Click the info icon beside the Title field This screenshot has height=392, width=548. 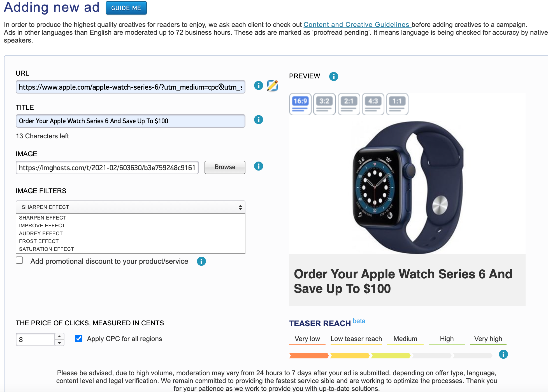click(x=258, y=120)
